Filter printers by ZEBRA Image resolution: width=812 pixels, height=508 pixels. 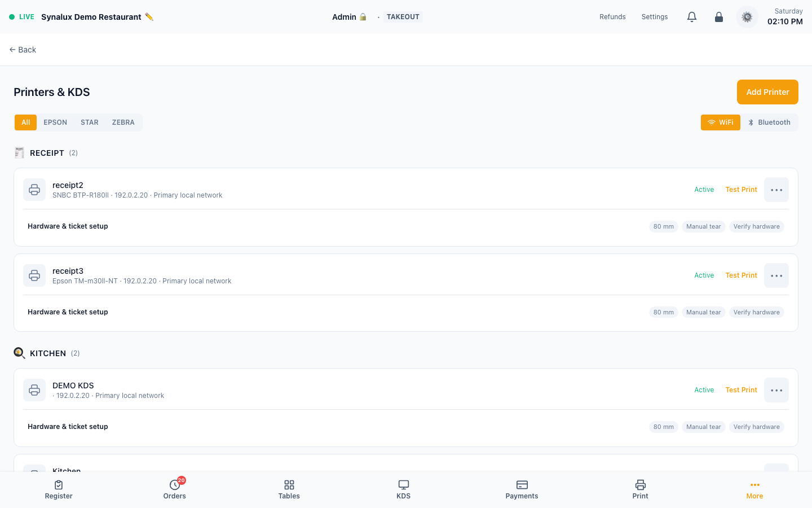123,122
